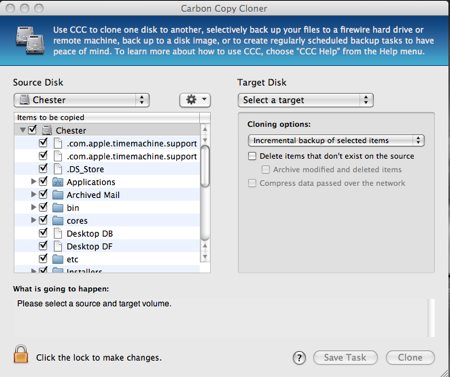Uncheck the Desktop DF checkbox
This screenshot has width=450, height=377.
pyautogui.click(x=43, y=246)
